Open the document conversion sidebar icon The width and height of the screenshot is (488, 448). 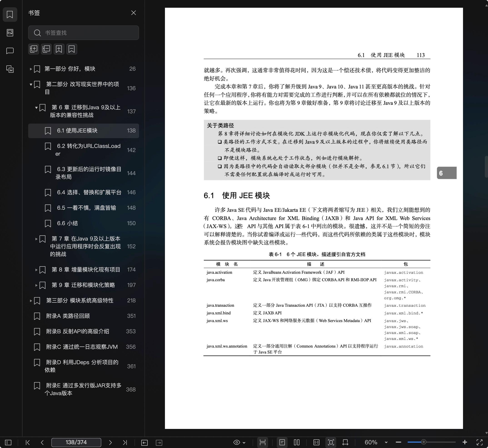point(10,69)
